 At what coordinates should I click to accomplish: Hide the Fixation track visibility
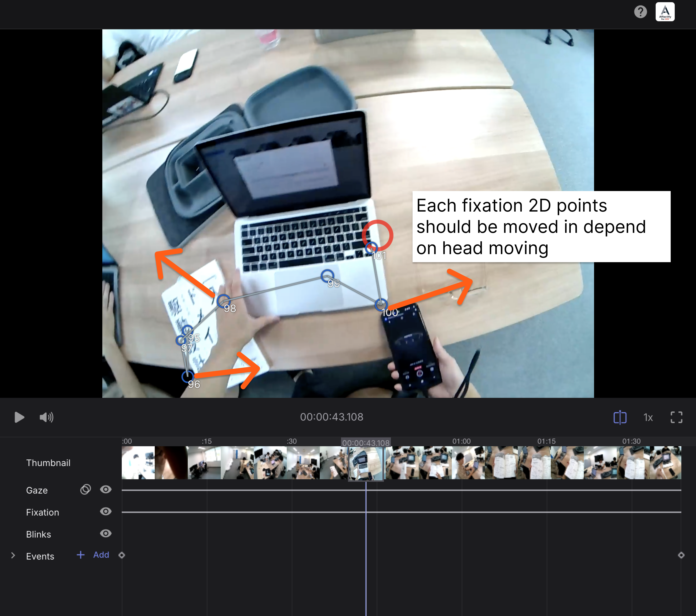pyautogui.click(x=106, y=511)
